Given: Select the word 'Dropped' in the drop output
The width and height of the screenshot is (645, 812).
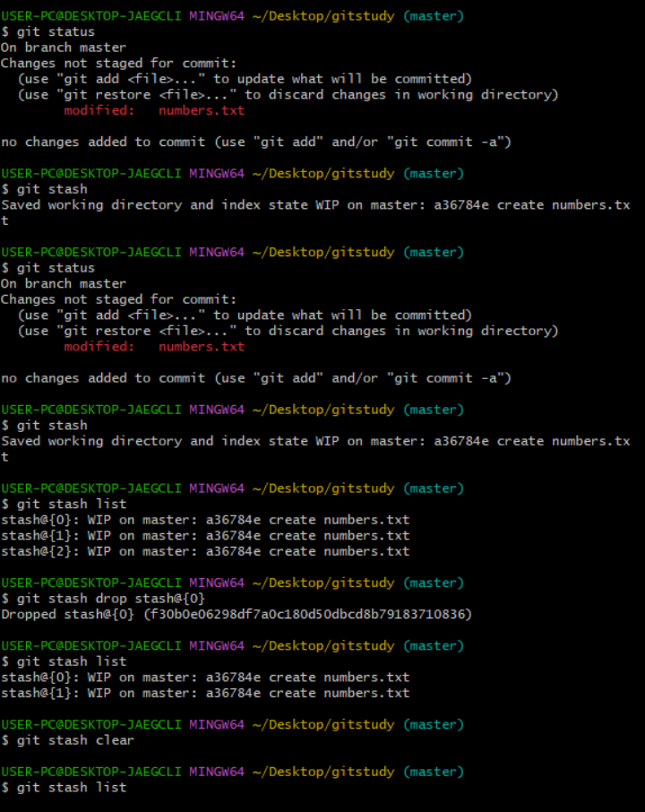Looking at the screenshot, I should point(29,615).
